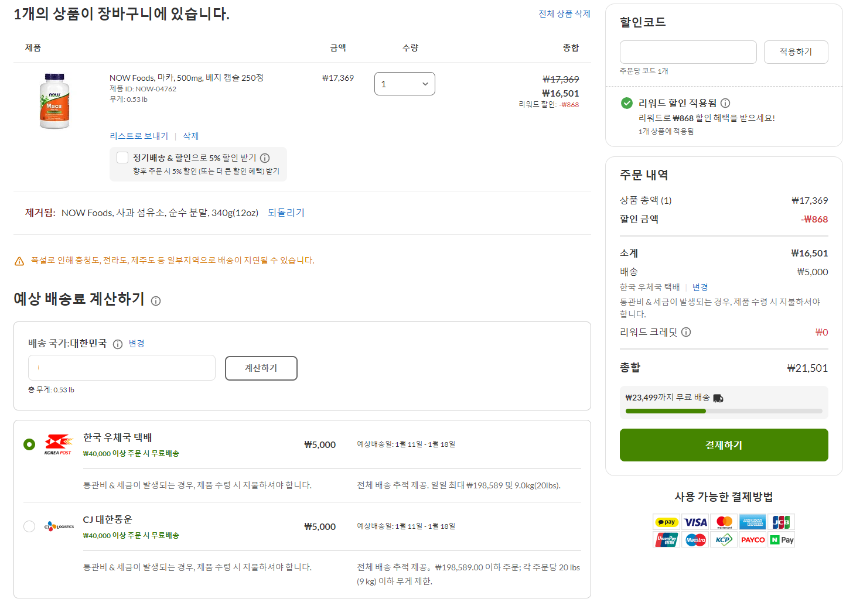The height and width of the screenshot is (616, 853).
Task: Click the 주문당 코드 1개 note
Action: click(644, 71)
